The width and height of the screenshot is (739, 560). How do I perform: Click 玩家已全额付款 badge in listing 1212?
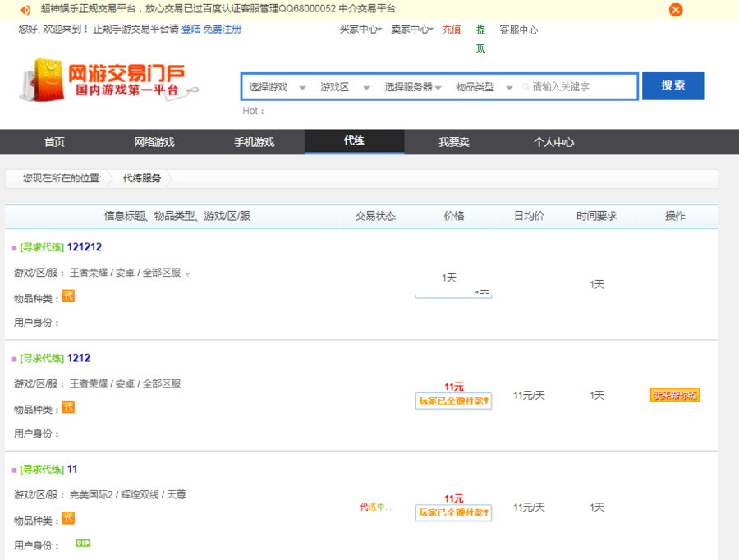coord(453,402)
